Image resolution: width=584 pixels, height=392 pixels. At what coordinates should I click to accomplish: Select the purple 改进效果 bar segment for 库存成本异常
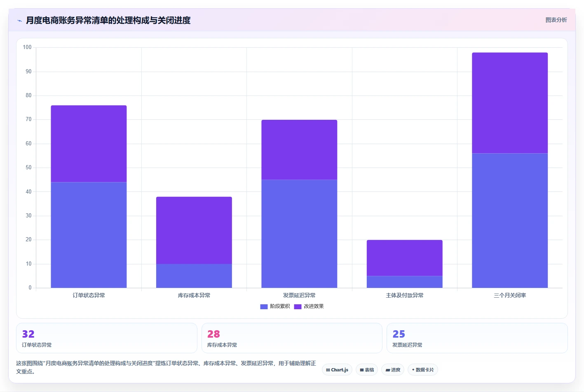click(194, 231)
